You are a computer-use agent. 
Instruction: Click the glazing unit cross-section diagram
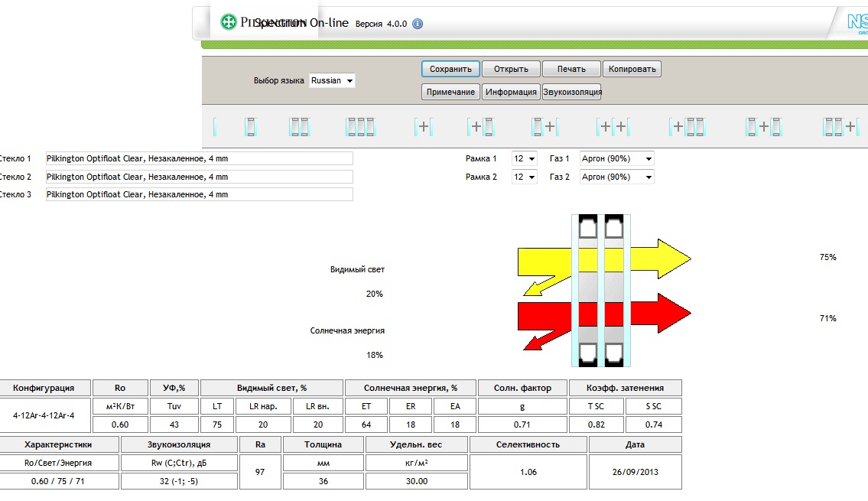tap(601, 291)
